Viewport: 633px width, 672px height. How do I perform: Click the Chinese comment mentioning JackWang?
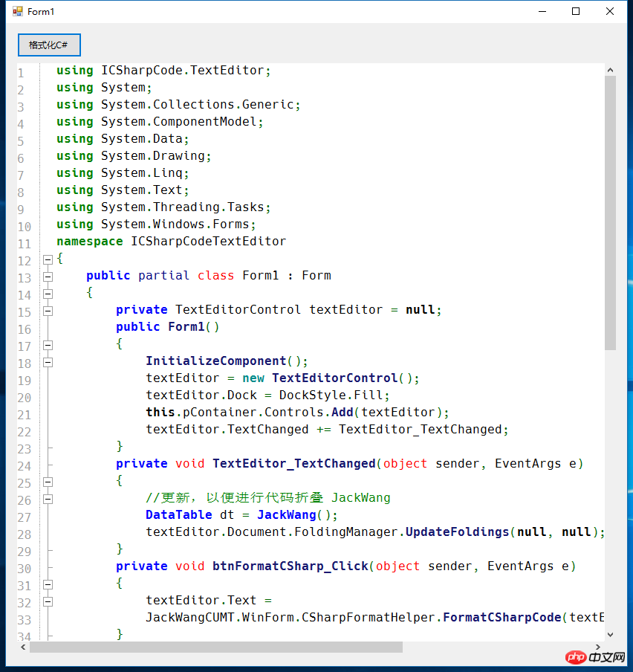point(268,498)
